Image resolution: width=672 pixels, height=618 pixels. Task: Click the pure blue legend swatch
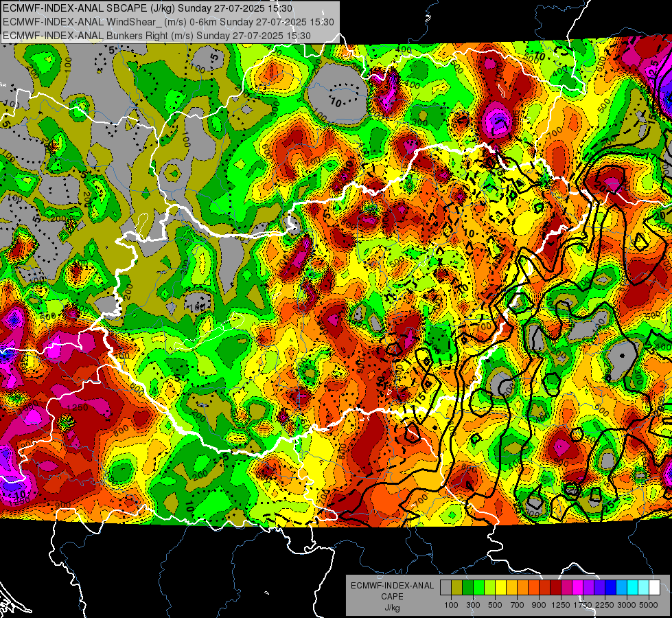click(x=611, y=588)
